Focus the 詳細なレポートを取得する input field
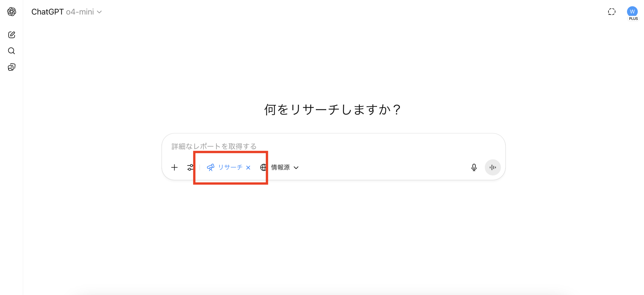The image size is (644, 295). click(302, 146)
